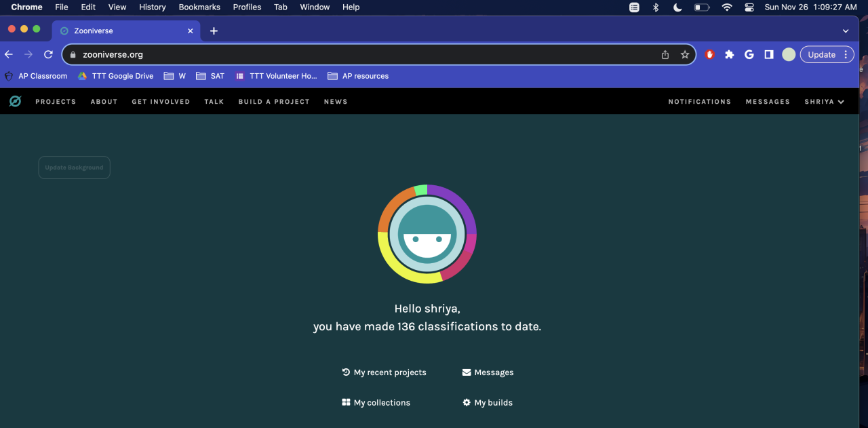The height and width of the screenshot is (428, 868).
Task: Click the Update Background button
Action: [75, 168]
